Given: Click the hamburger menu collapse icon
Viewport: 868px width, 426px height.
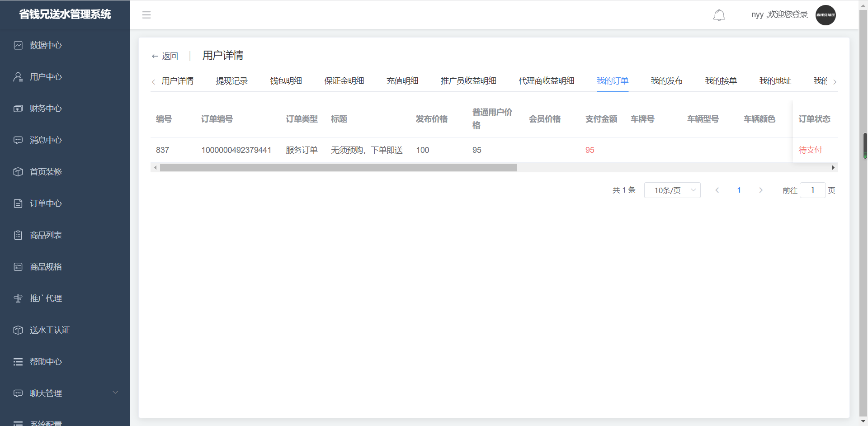Looking at the screenshot, I should [146, 15].
